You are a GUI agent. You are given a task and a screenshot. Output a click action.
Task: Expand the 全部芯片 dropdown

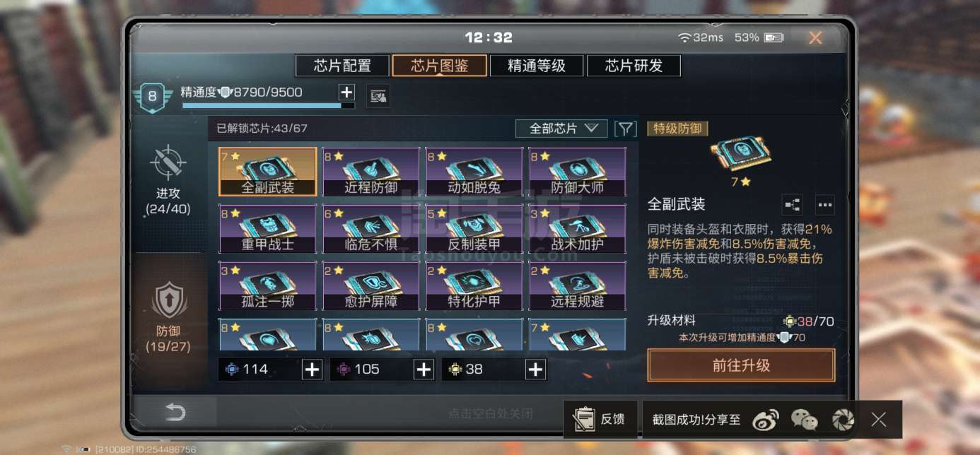[561, 129]
